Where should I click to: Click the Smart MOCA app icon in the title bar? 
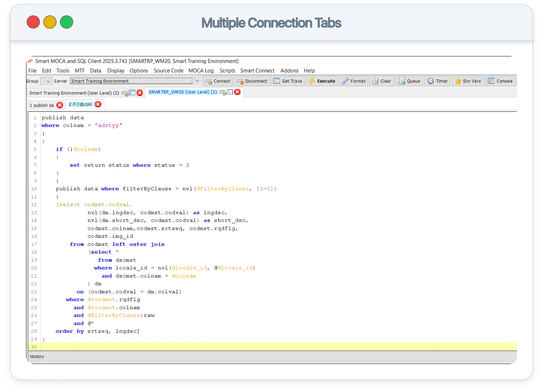coord(31,61)
